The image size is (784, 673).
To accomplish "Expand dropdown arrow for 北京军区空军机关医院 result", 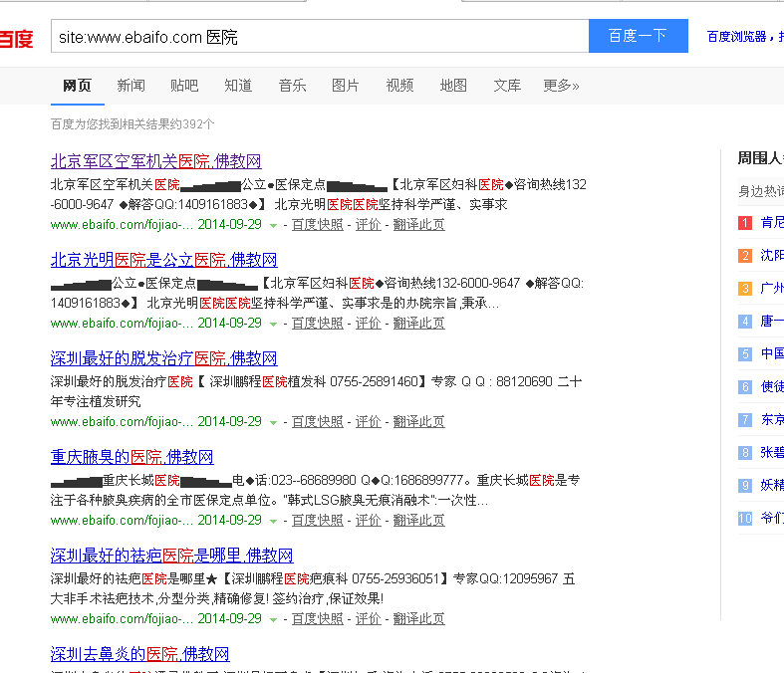I will click(273, 226).
